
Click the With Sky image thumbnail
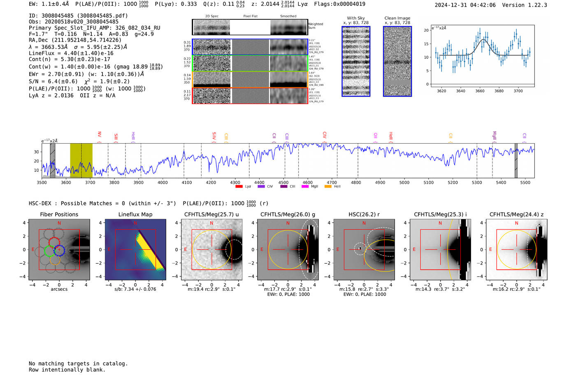[x=356, y=61]
